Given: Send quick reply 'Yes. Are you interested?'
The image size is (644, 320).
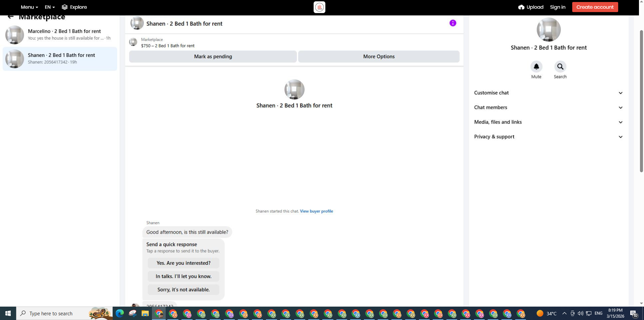Looking at the screenshot, I should [183, 263].
